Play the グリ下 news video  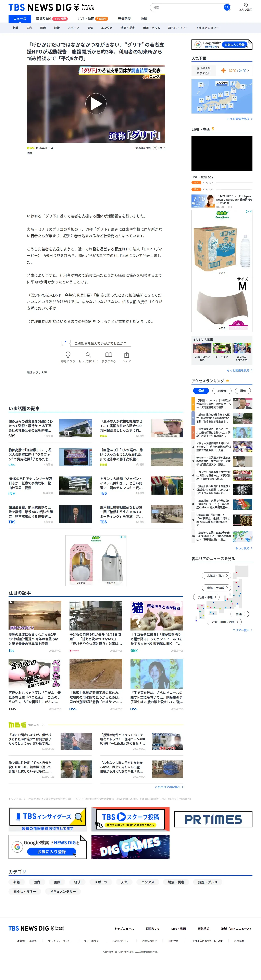pos(96,104)
